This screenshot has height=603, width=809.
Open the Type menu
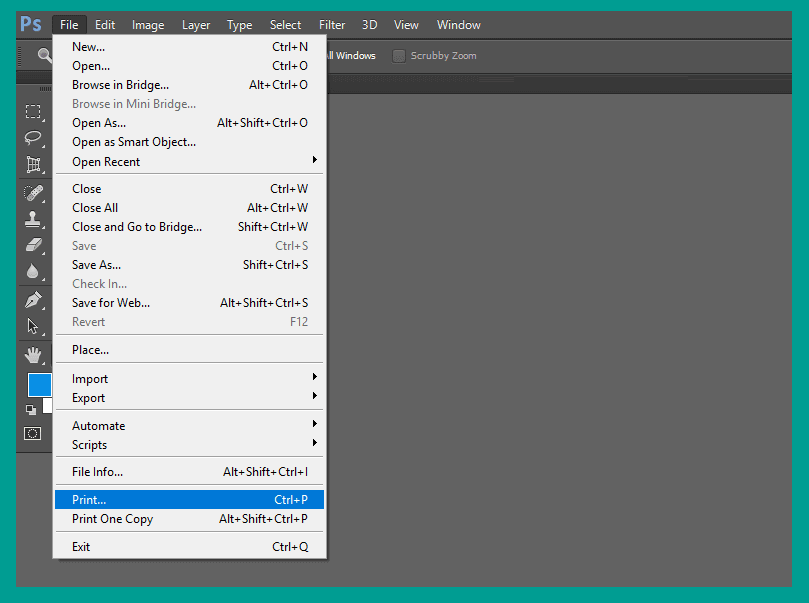click(240, 25)
